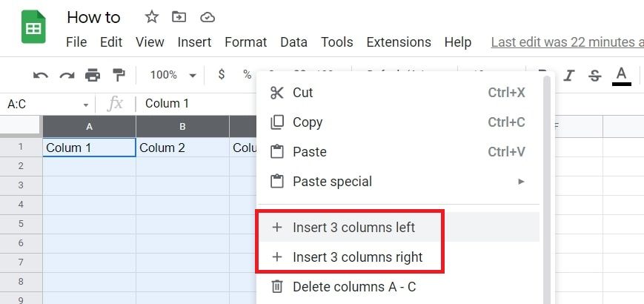Viewport: 644px width, 304px height.
Task: Choose Delete columns A - C
Action: 359,286
